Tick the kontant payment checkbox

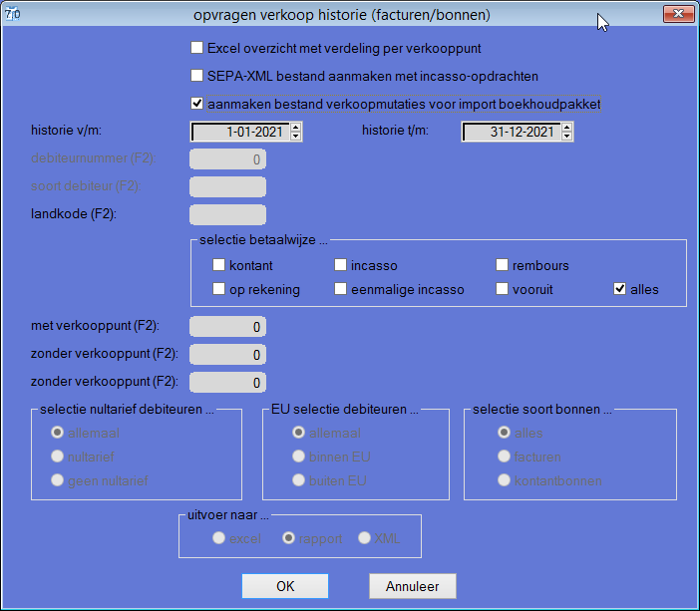(x=218, y=266)
